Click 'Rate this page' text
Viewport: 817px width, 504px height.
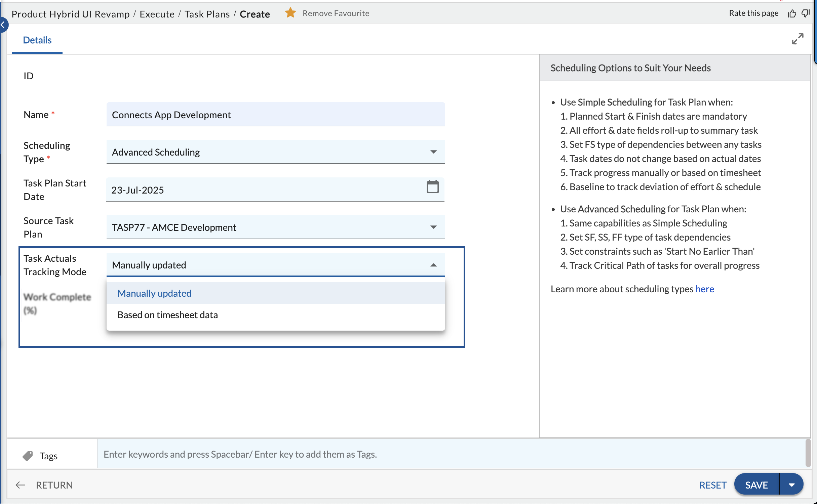[753, 13]
